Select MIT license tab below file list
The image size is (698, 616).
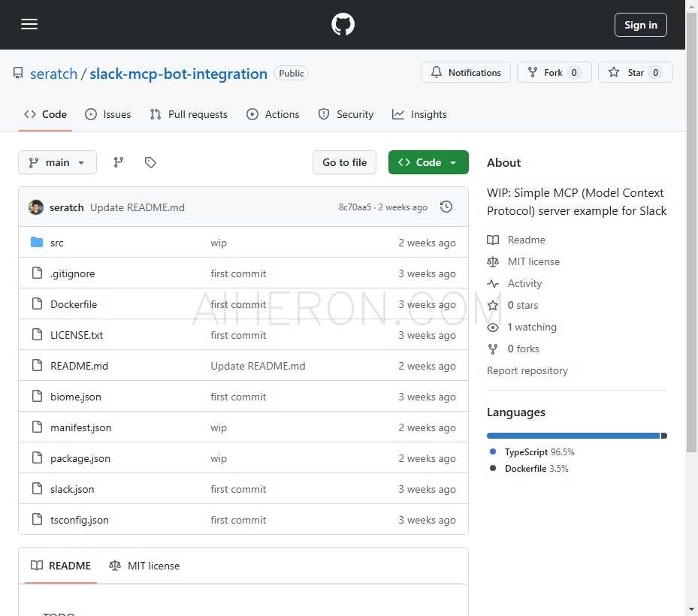pyautogui.click(x=144, y=566)
